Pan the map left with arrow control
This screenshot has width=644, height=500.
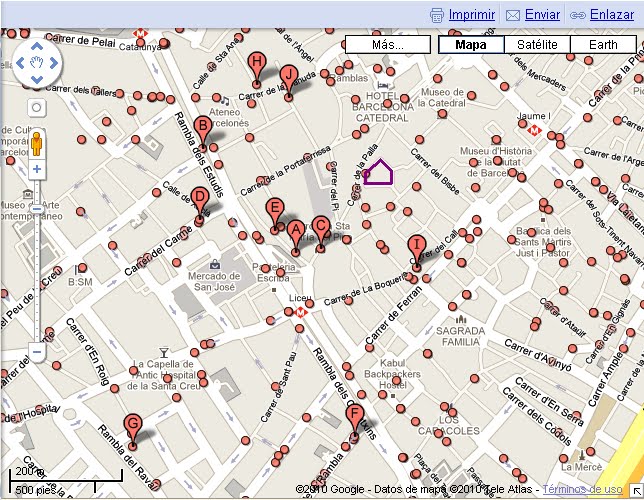(20, 63)
